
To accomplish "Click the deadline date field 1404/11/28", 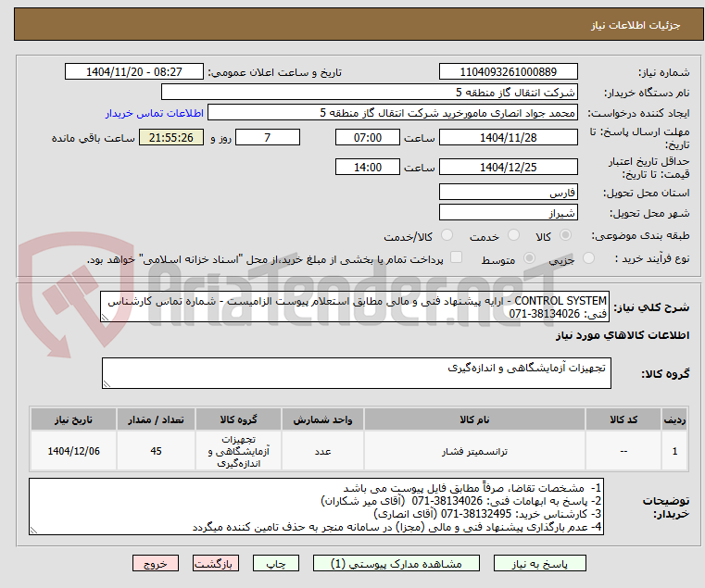I will point(508,138).
